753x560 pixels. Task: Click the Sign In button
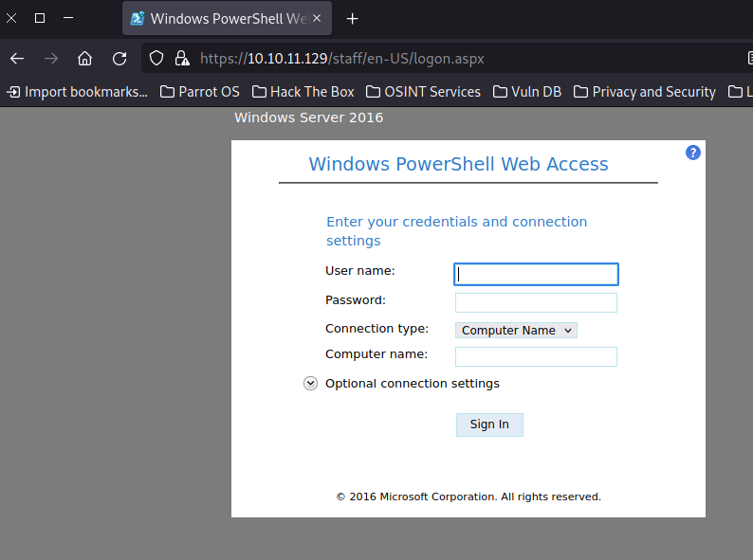(489, 425)
